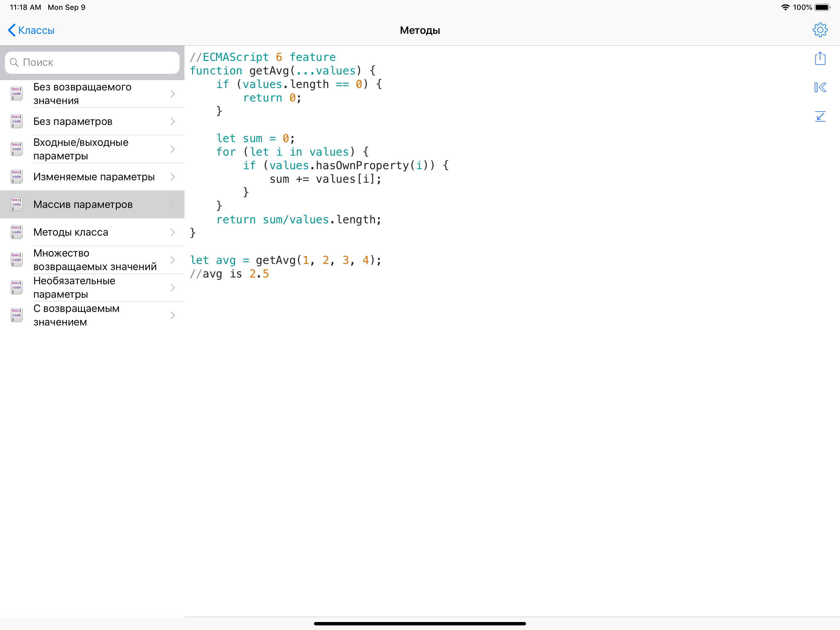Expand chevron for Без возвращаемого значения

(173, 94)
